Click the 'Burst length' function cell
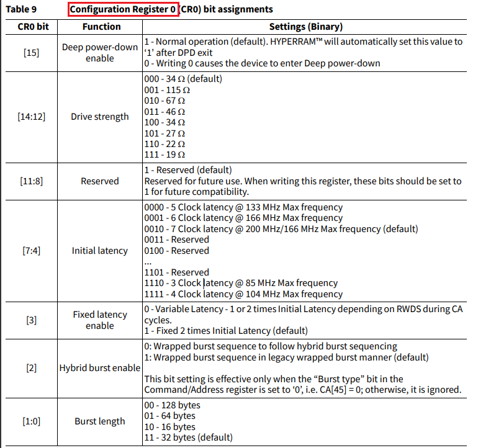 (x=100, y=421)
